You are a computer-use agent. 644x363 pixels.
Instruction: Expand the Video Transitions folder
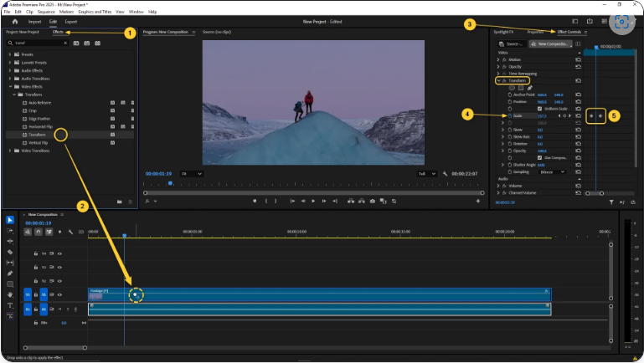[10, 151]
